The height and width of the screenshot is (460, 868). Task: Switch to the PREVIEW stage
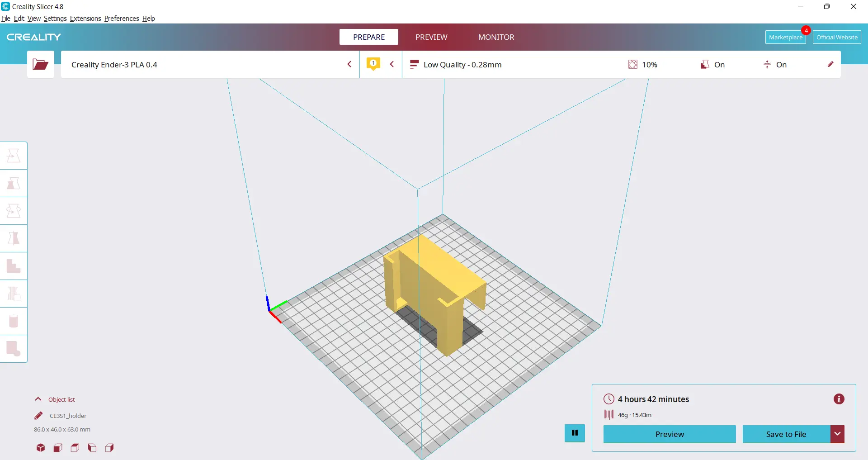pyautogui.click(x=431, y=37)
